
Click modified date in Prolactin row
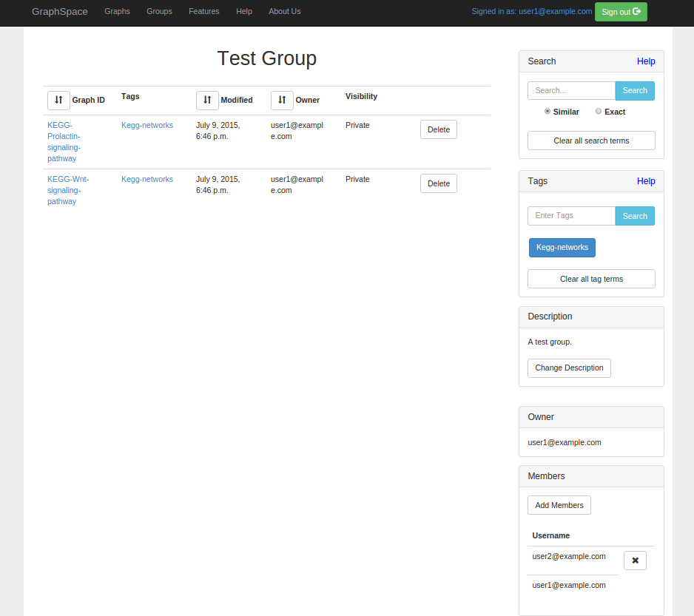tap(218, 131)
